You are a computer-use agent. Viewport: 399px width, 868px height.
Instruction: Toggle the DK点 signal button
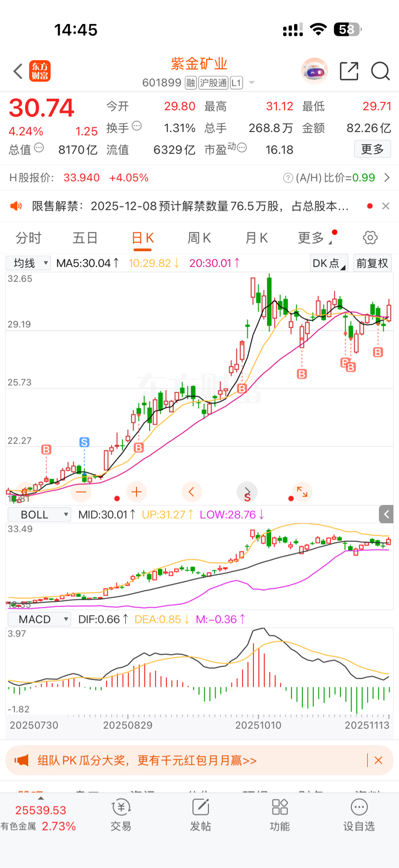pos(329,263)
